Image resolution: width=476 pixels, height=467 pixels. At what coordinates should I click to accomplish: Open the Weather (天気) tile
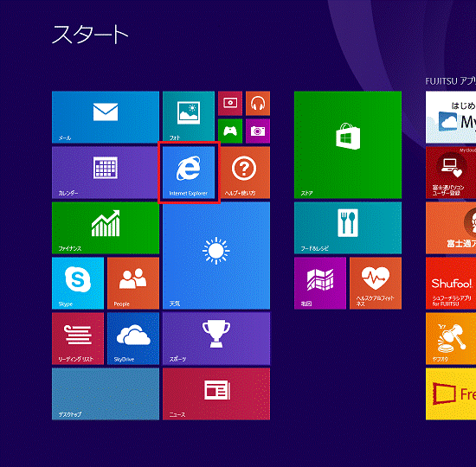click(216, 255)
